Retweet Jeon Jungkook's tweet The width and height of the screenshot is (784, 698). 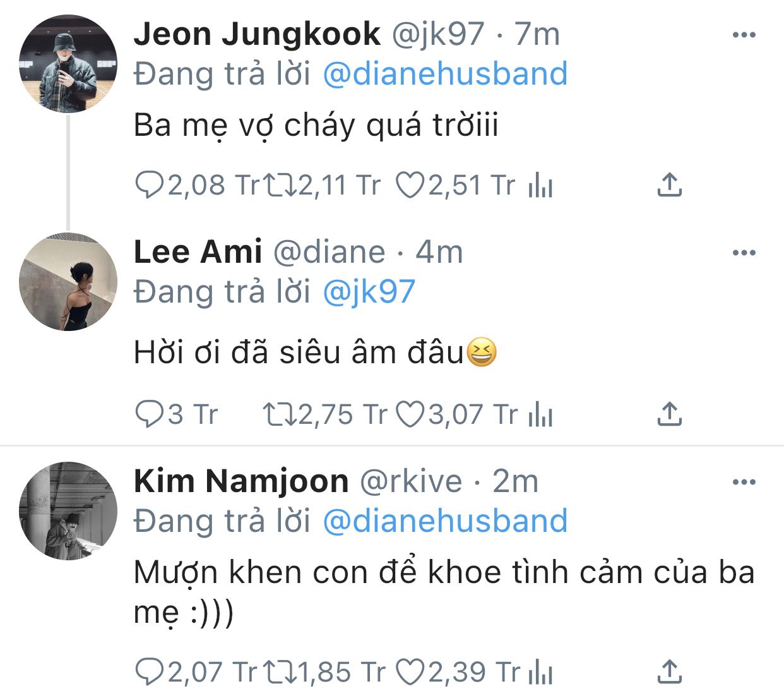click(x=280, y=185)
